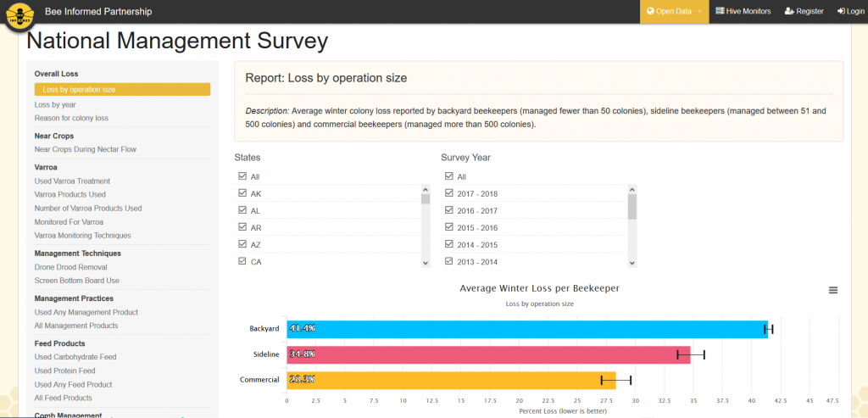Open Reason for colony loss report
Viewport: 868px width, 418px height.
click(71, 118)
